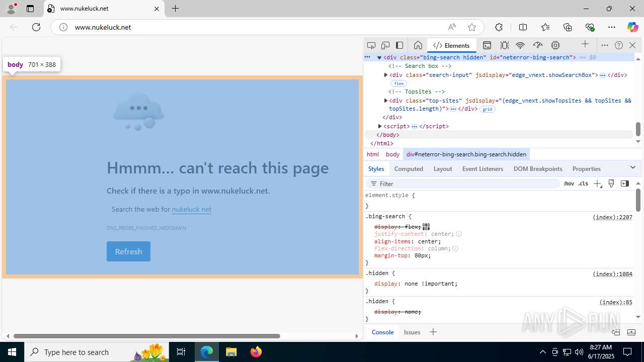The height and width of the screenshot is (362, 644).
Task: Toggle the DevTools activity bar sidebar icon
Action: pyautogui.click(x=399, y=45)
